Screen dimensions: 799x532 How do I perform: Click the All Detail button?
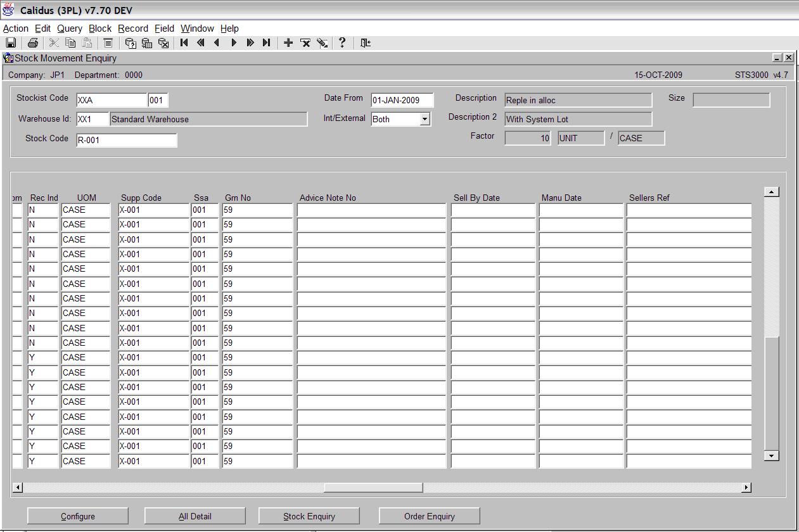click(195, 516)
